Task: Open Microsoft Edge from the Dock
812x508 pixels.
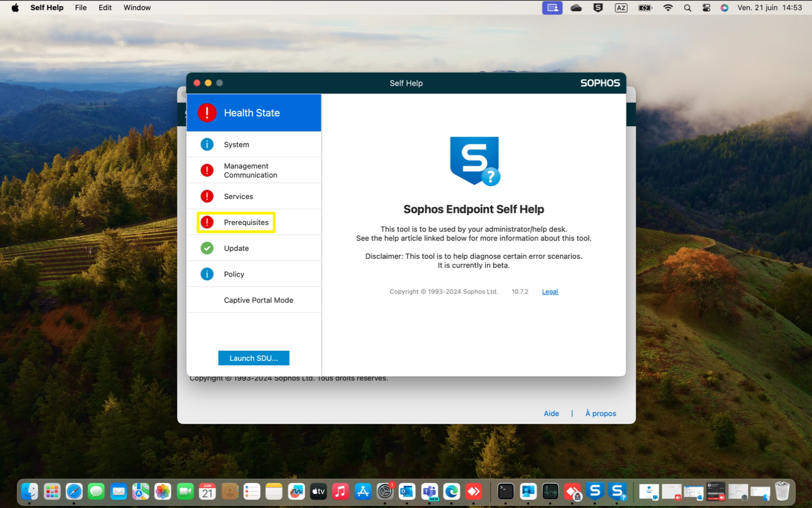Action: (451, 492)
